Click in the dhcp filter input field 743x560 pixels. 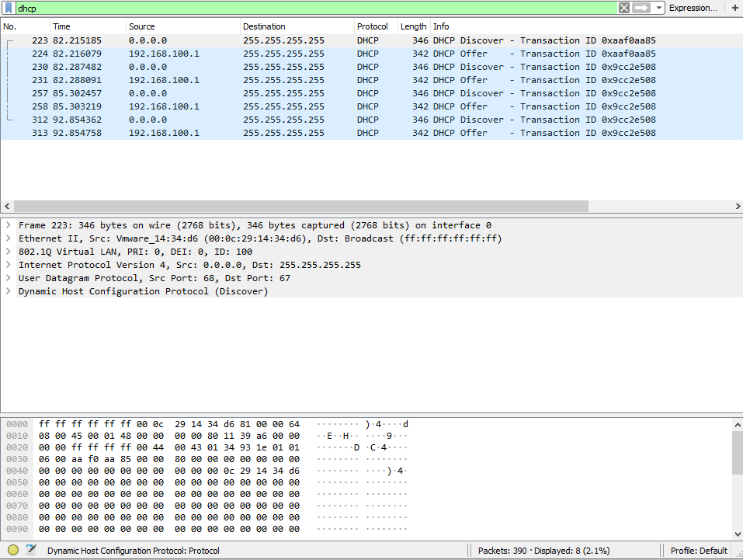pyautogui.click(x=311, y=8)
